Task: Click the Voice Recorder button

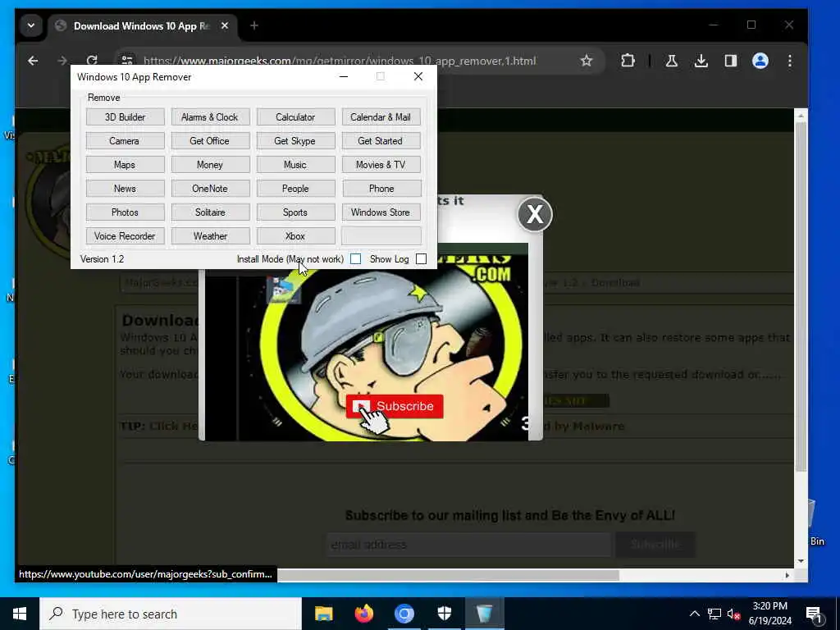Action: 125,236
